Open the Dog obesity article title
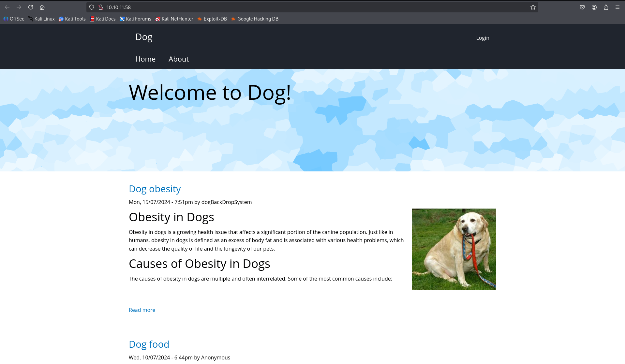Screen dimensions: 625x364 [x=155, y=189]
